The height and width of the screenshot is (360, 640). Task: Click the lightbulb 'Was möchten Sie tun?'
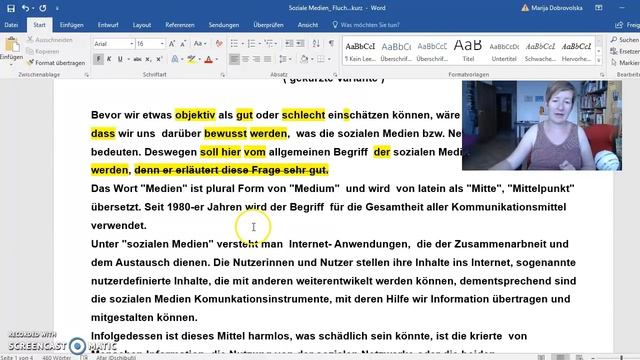pyautogui.click(x=335, y=25)
